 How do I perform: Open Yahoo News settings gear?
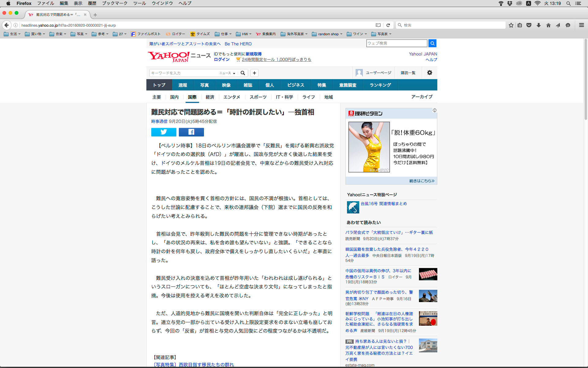429,73
